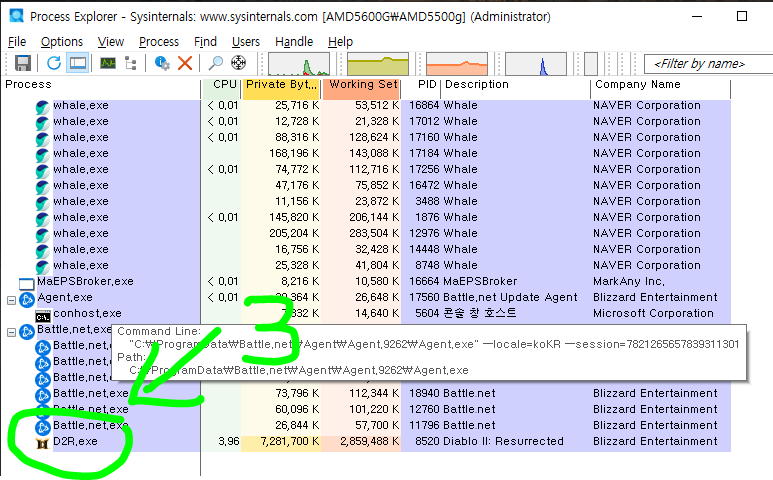Viewport: 773px width, 480px height.
Task: Click whale icon of PID 3488 row
Action: (42, 203)
